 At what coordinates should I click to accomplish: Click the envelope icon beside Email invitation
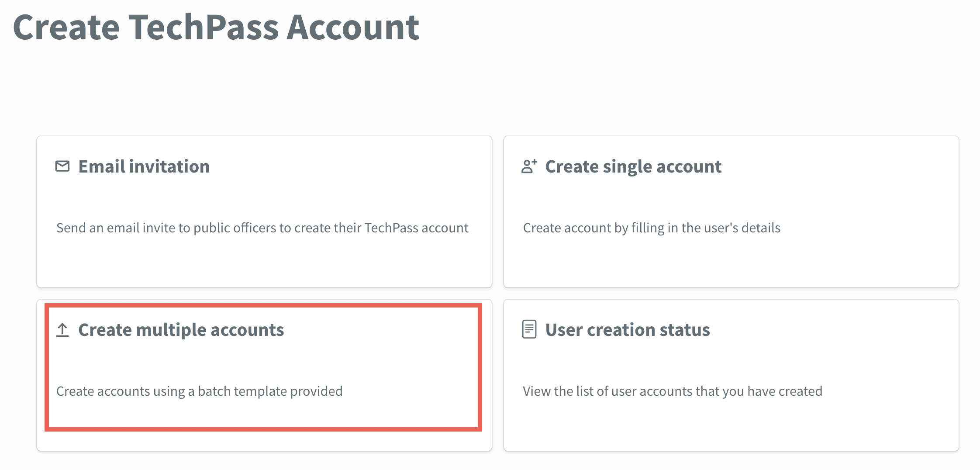pos(62,166)
